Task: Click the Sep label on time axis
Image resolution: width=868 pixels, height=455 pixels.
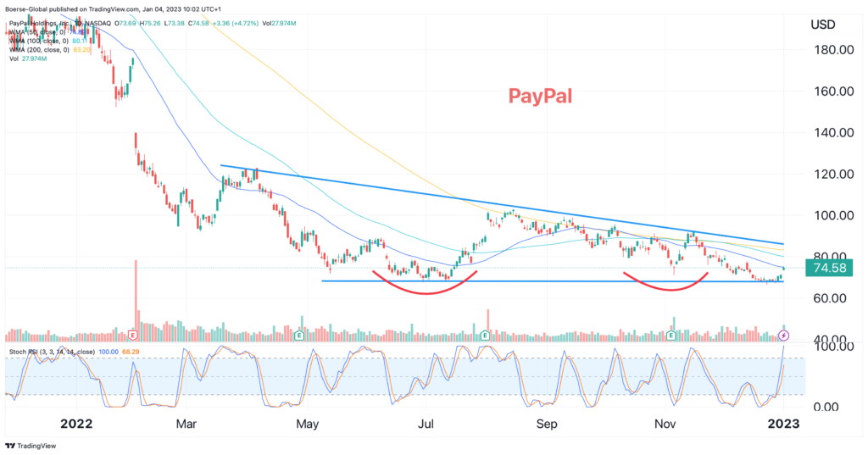Action: click(547, 424)
